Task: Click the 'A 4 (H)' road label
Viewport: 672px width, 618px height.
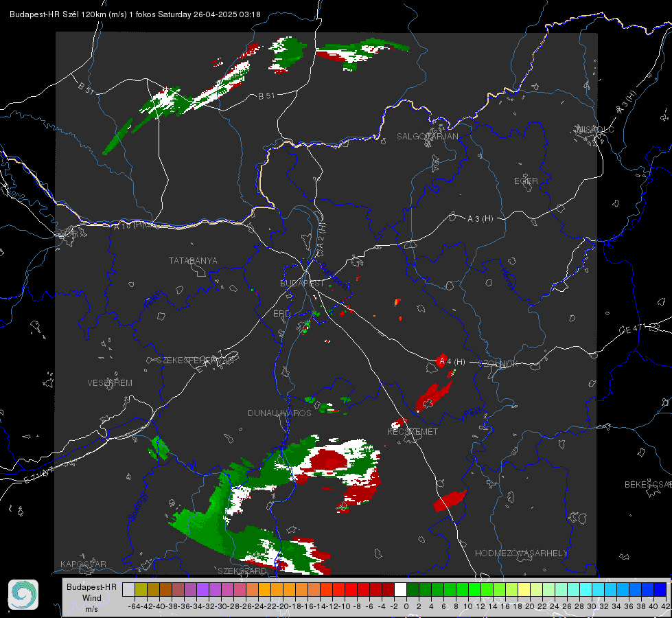Action: coord(451,362)
